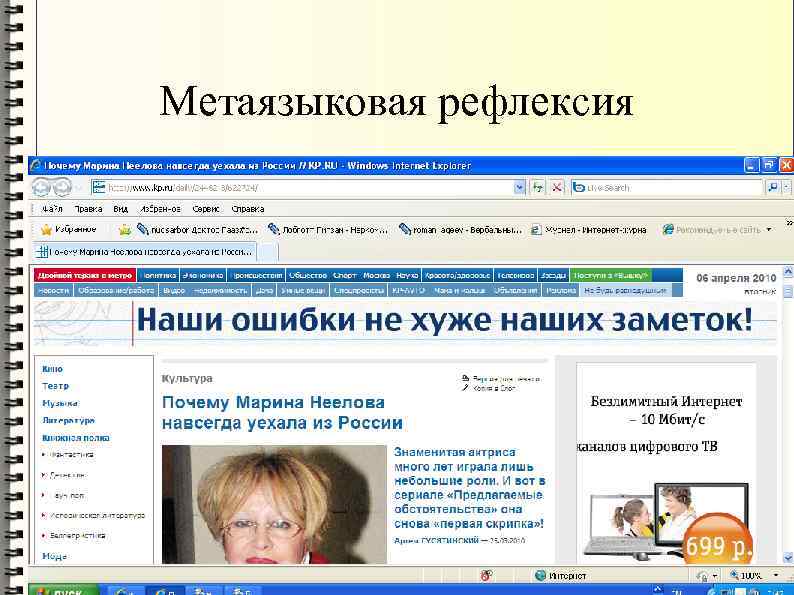Image resolution: width=794 pixels, height=595 pixels.
Task: Open the roman ageev favorite link
Action: [x=460, y=230]
